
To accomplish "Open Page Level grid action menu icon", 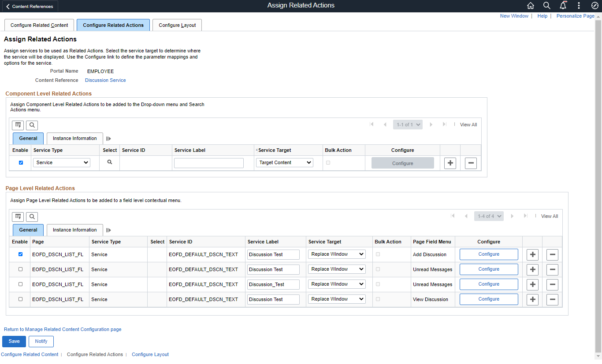I will (x=18, y=217).
